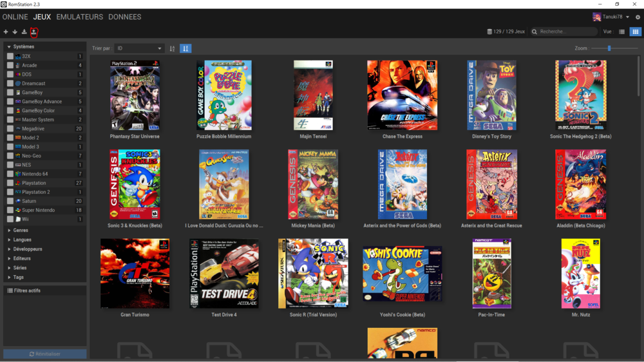
Task: Select the descending Z–A sort icon
Action: pos(185,48)
